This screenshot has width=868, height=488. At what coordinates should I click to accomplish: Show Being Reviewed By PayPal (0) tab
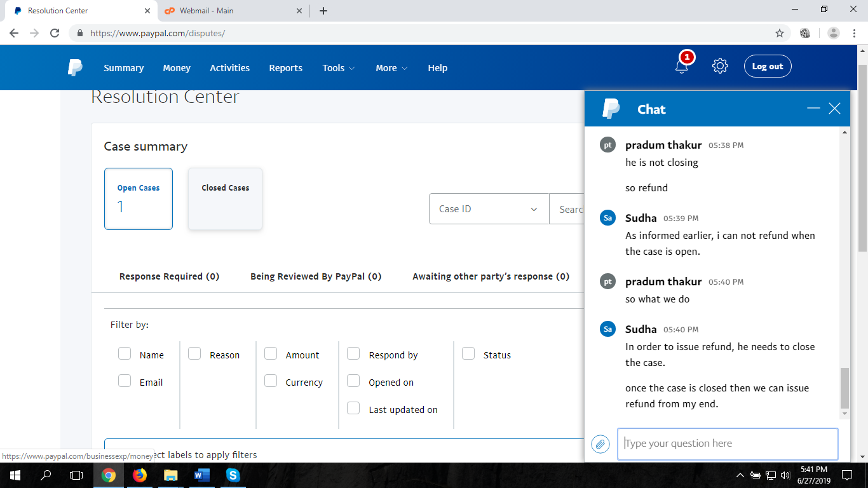point(316,276)
